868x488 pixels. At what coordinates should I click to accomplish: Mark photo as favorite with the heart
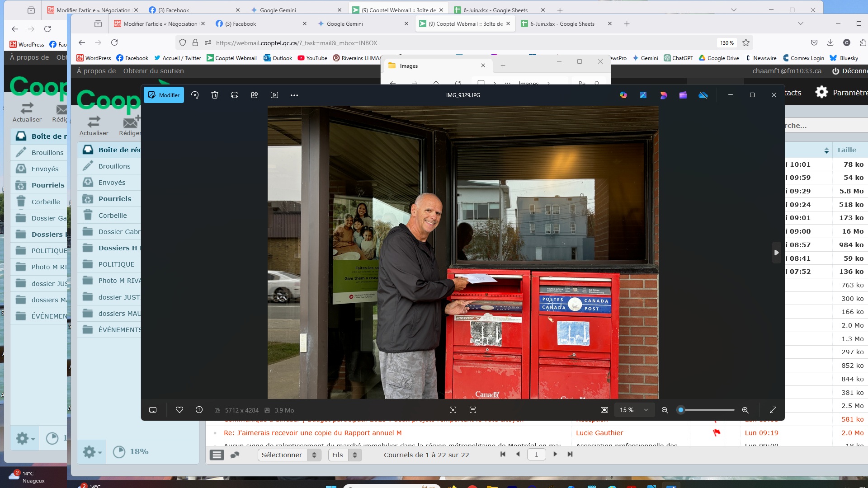179,410
